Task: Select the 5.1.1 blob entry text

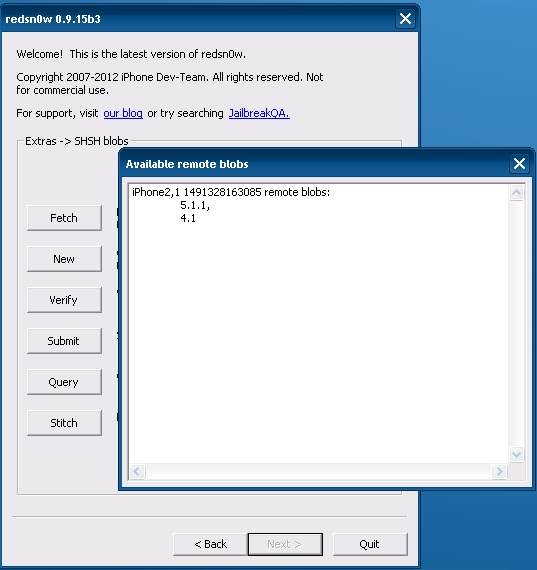Action: 195,205
